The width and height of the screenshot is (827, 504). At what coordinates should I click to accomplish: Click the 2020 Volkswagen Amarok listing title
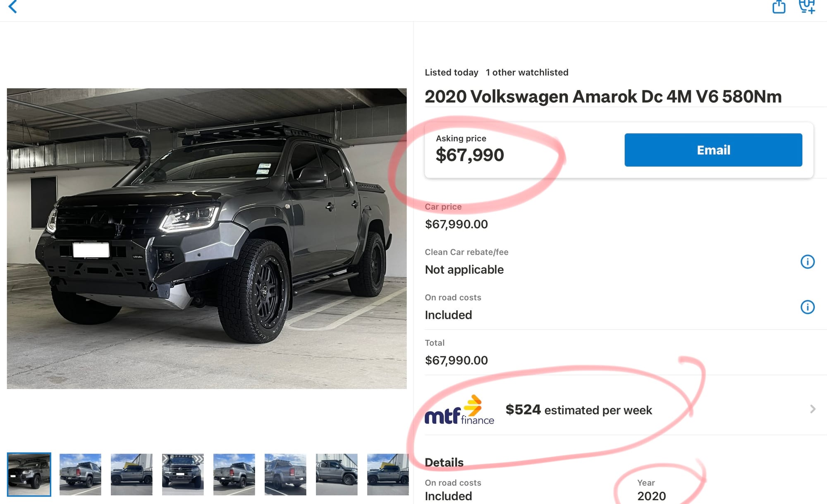(603, 97)
